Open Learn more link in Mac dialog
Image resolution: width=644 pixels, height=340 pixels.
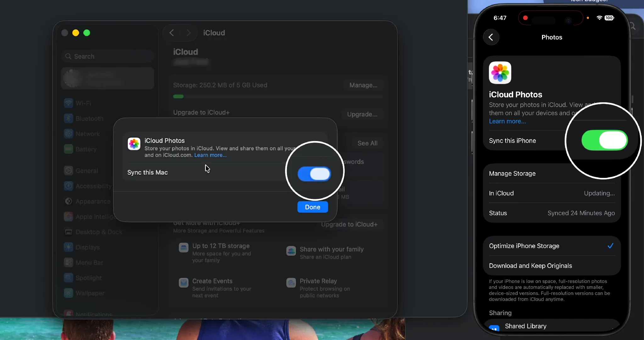pyautogui.click(x=210, y=155)
